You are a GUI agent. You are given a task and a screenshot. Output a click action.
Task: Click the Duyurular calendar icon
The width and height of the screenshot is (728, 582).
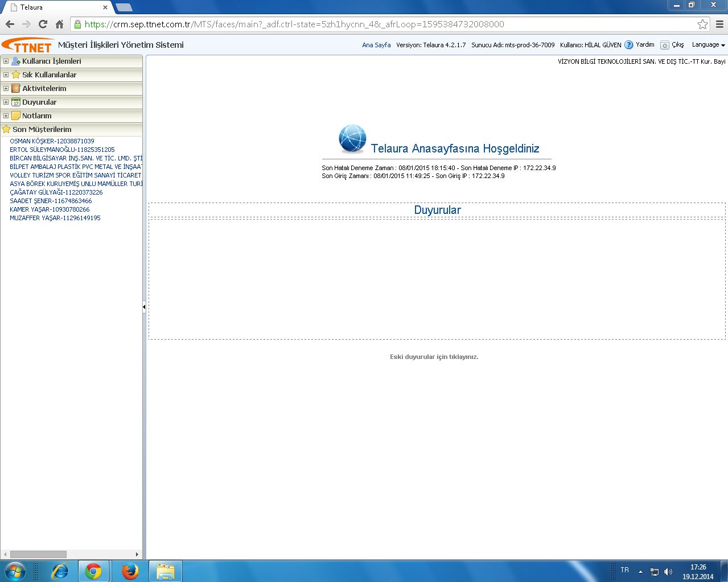click(x=16, y=102)
